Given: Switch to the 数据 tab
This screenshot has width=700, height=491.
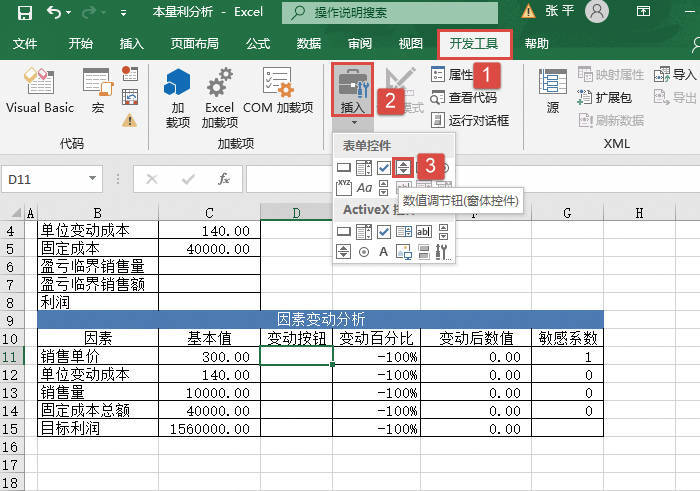Looking at the screenshot, I should coord(309,44).
